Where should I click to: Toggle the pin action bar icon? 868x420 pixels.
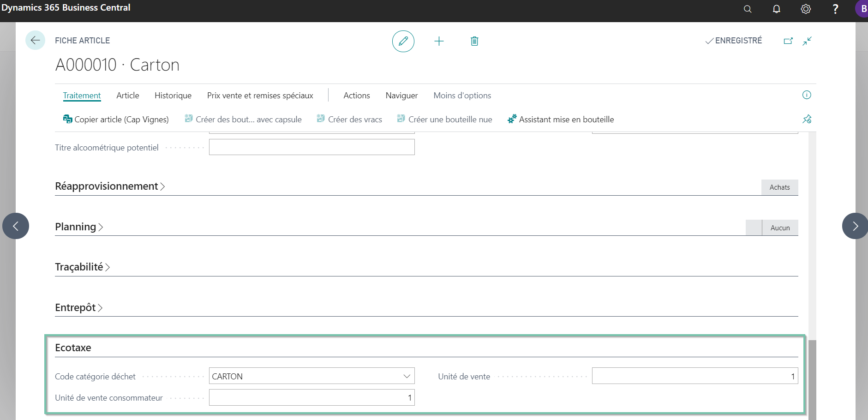tap(807, 119)
